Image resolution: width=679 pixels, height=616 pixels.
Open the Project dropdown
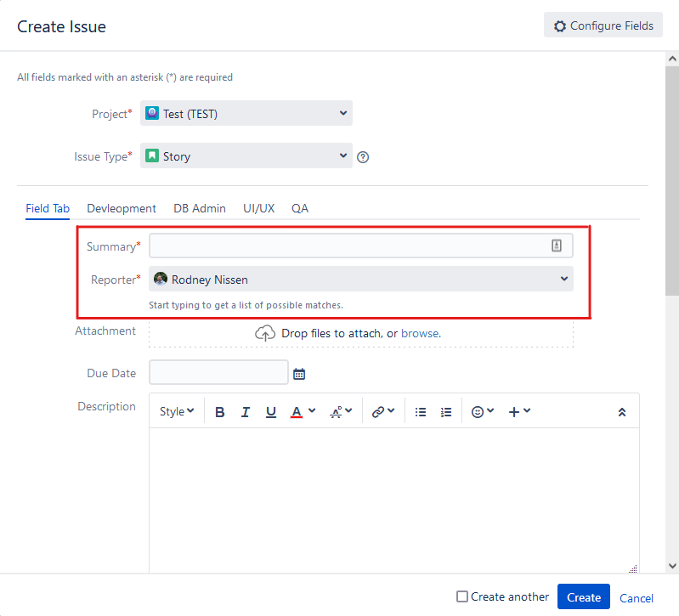point(246,113)
